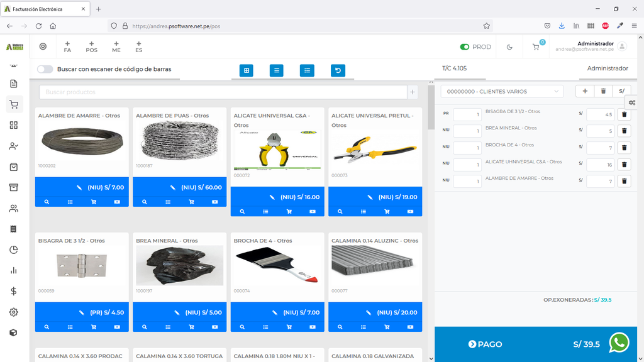Viewport: 644px width, 362px height.
Task: Remove BROCHA DE 4 line from the order
Action: pyautogui.click(x=625, y=148)
